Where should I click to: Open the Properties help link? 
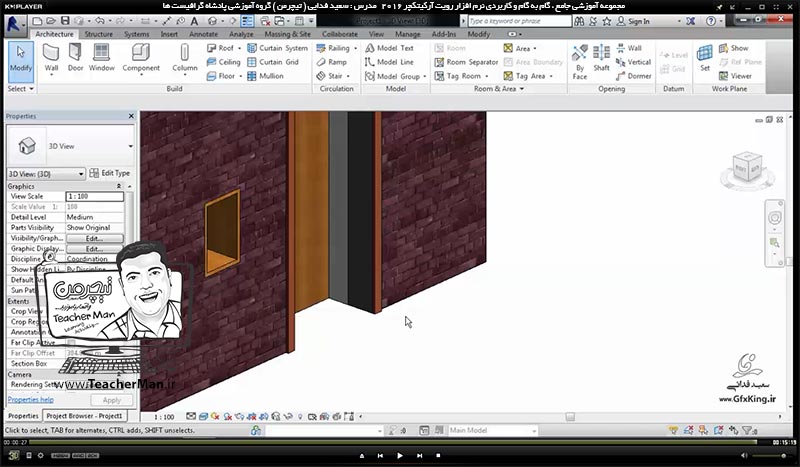[x=31, y=400]
